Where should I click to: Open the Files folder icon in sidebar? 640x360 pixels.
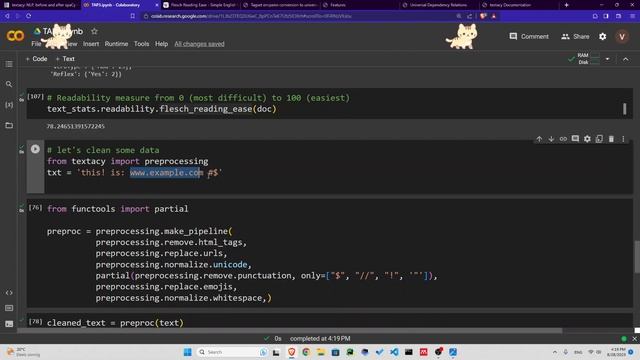pyautogui.click(x=9, y=125)
